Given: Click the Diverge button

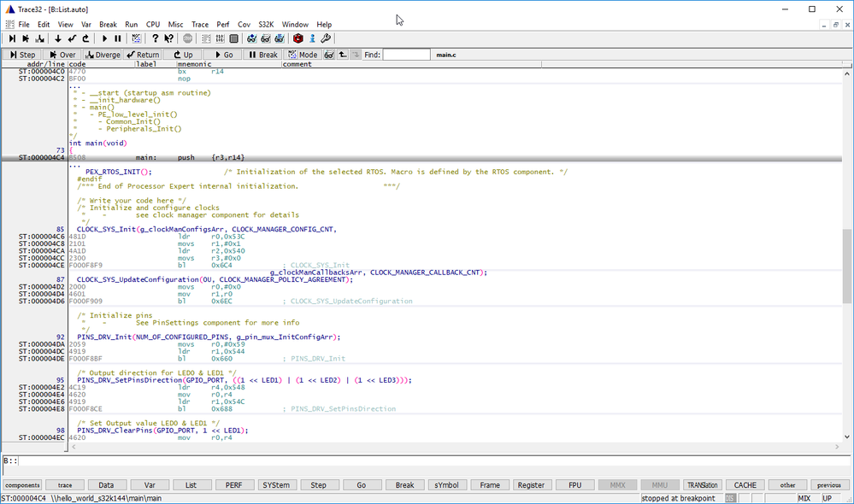Looking at the screenshot, I should [x=103, y=55].
